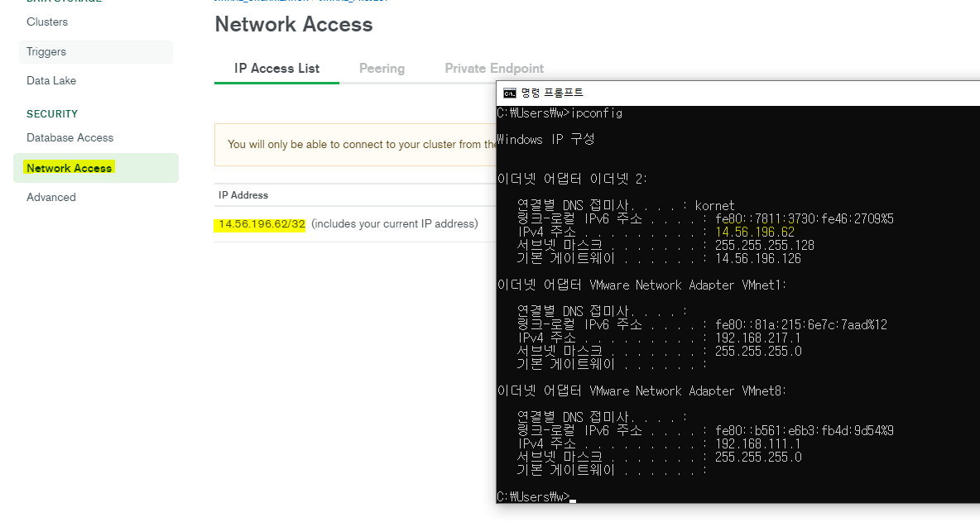This screenshot has height=527, width=980.
Task: Click the ipconfig command line in terminal
Action: point(560,113)
